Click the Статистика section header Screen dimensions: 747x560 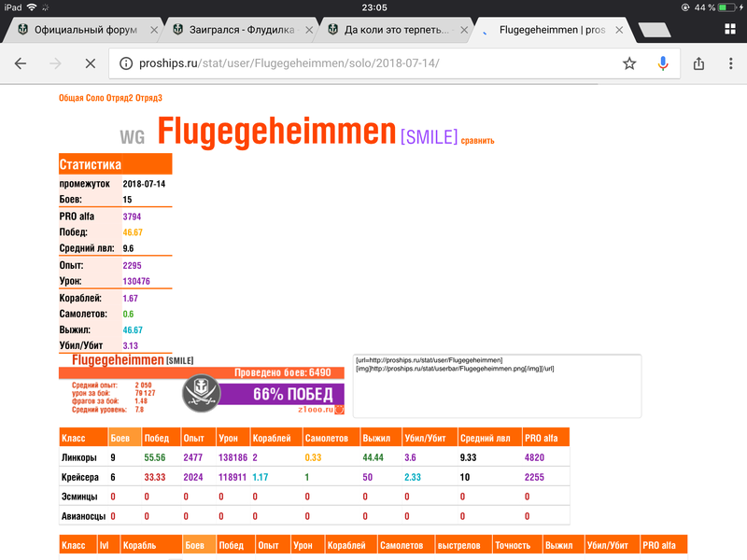pos(115,164)
